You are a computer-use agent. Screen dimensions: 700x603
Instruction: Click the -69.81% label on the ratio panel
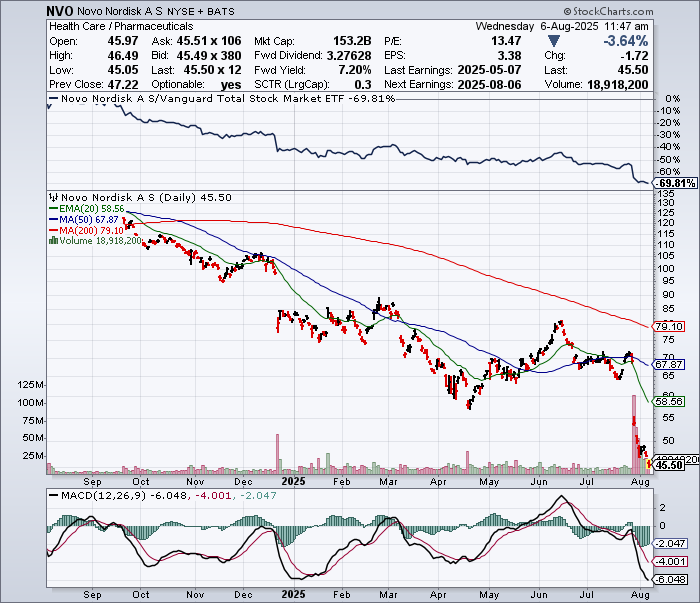[x=673, y=184]
